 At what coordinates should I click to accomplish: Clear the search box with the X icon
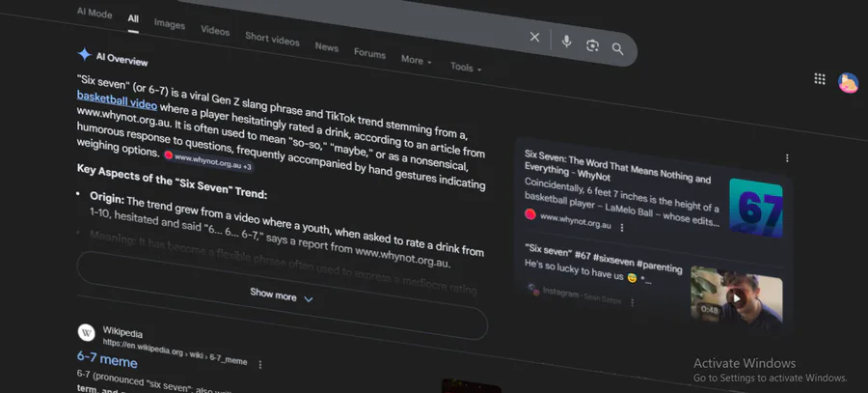pos(534,37)
